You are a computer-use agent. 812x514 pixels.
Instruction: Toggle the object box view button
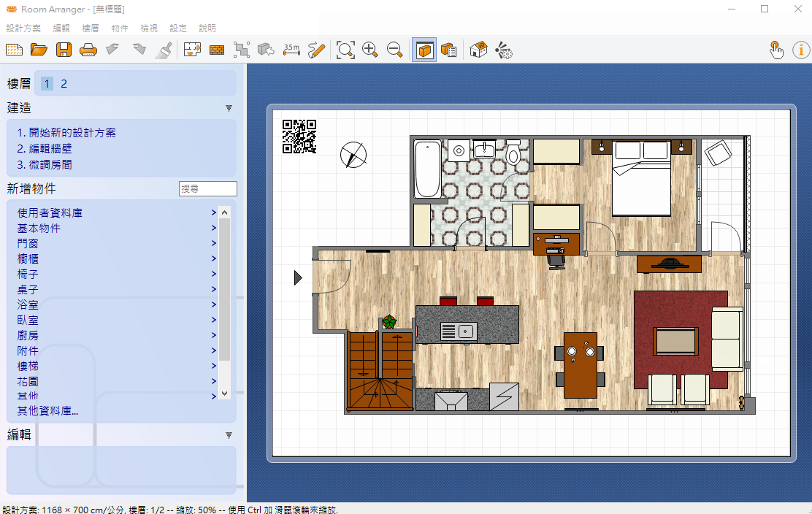tap(424, 50)
